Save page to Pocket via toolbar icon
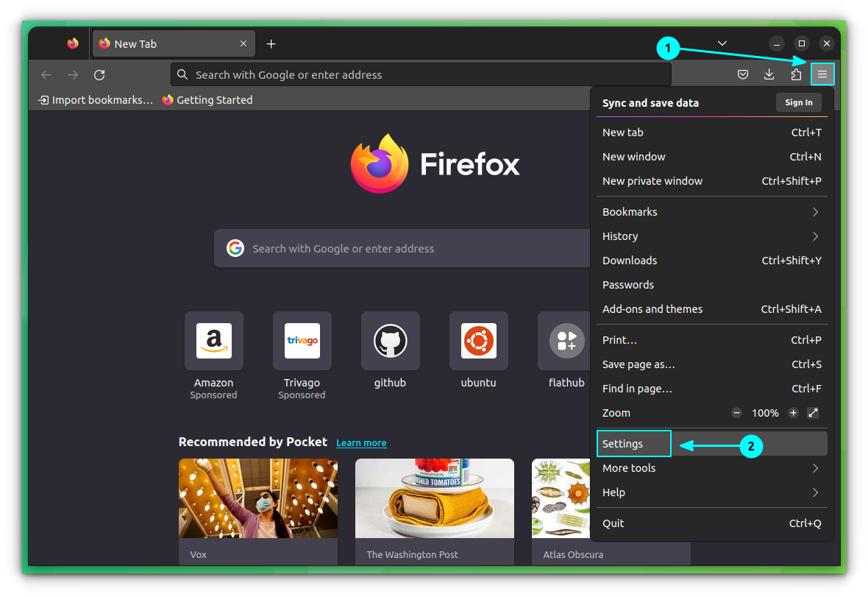Viewport: 868px width, 597px height. [x=743, y=74]
